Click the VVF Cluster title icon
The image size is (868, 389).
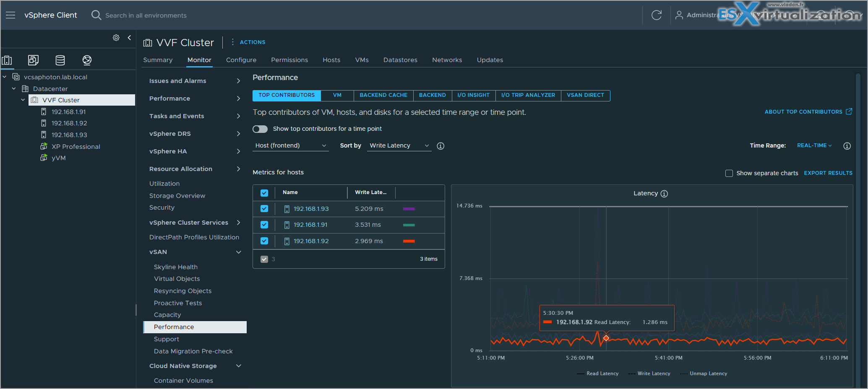[x=148, y=43]
